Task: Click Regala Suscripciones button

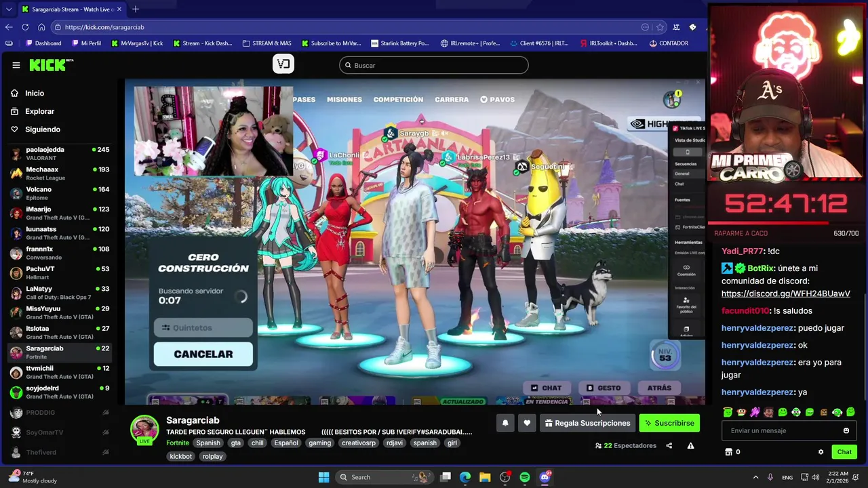Action: [x=587, y=423]
